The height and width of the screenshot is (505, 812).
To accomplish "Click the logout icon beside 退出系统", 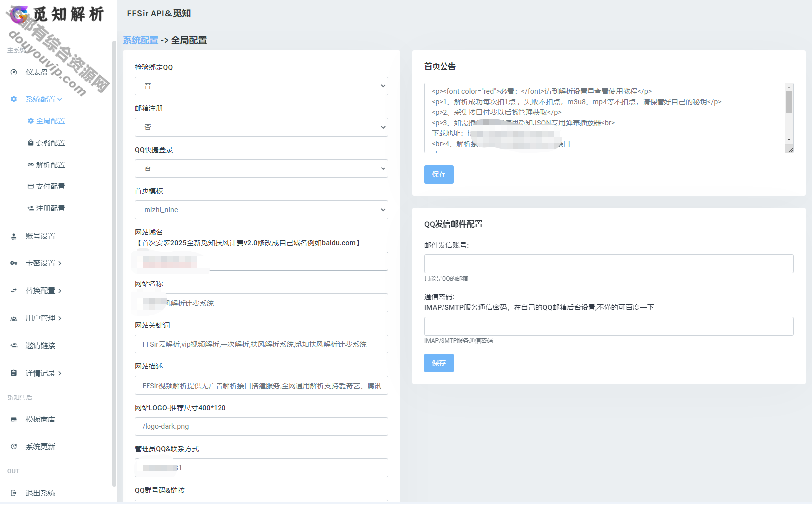I will [14, 493].
